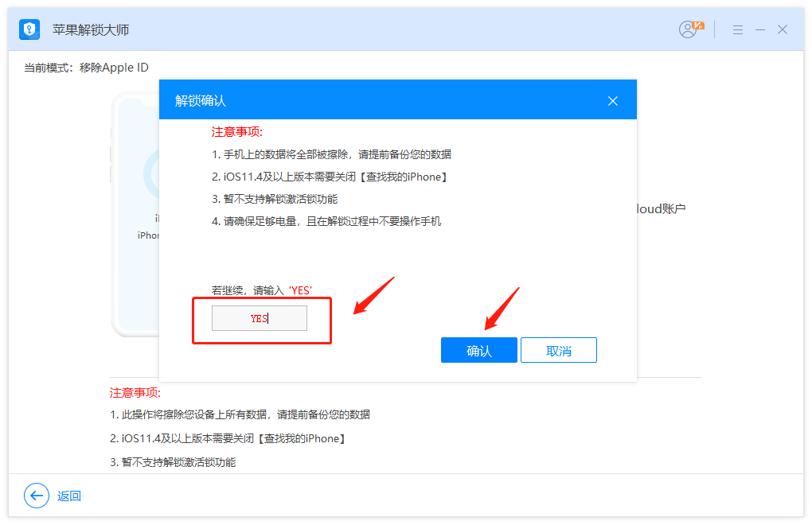Click the red 注意事项 heading inside the dialog

coord(236,132)
